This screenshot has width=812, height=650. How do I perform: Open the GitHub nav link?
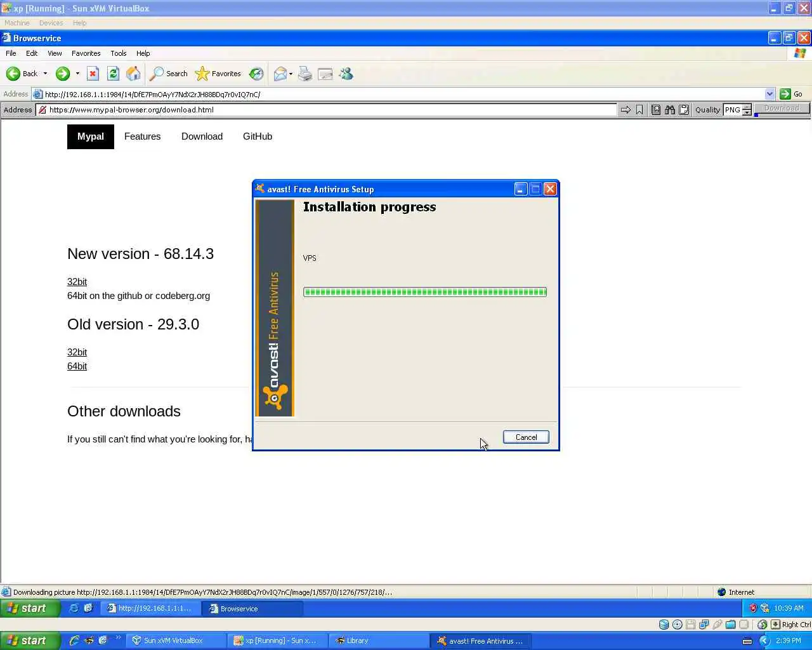click(x=258, y=136)
